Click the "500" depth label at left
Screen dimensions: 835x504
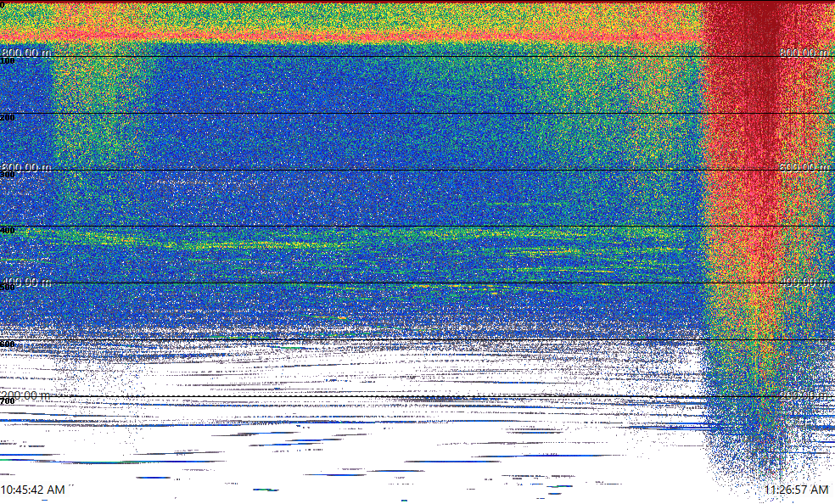[x=8, y=288]
